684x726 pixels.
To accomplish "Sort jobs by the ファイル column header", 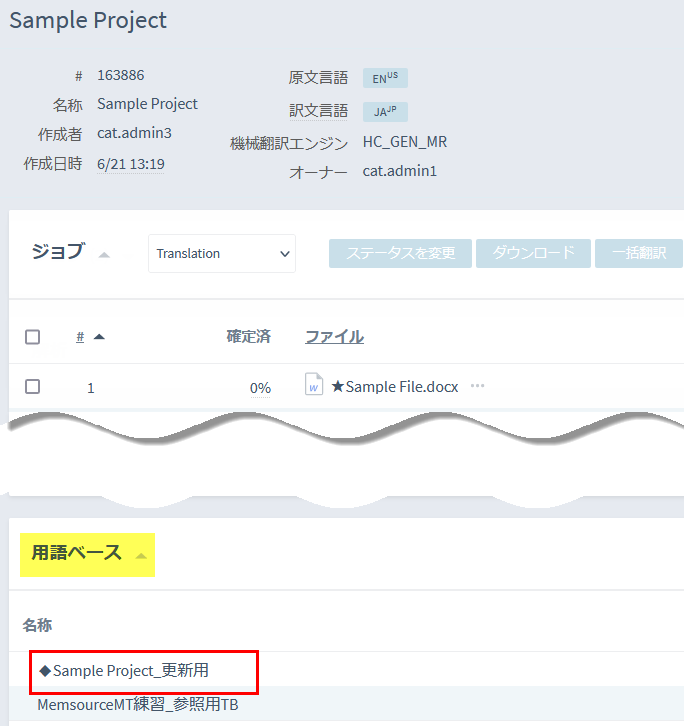I will point(334,337).
